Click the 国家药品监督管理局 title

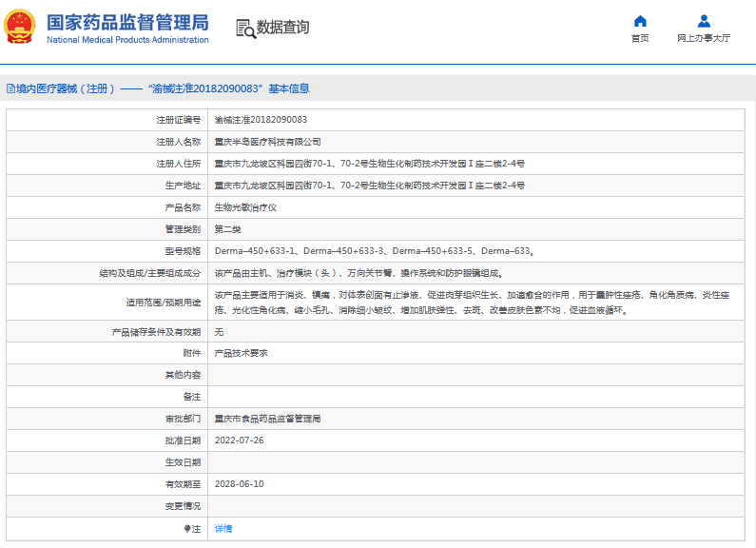pos(127,23)
